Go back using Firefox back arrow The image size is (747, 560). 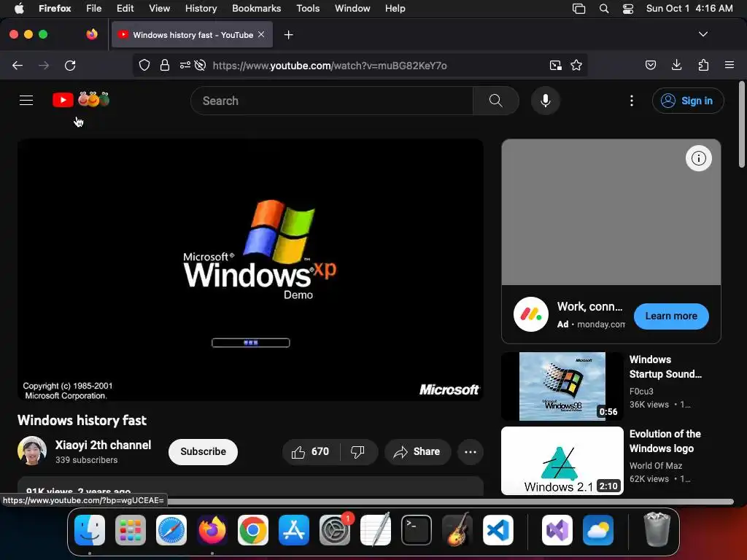[x=18, y=65]
